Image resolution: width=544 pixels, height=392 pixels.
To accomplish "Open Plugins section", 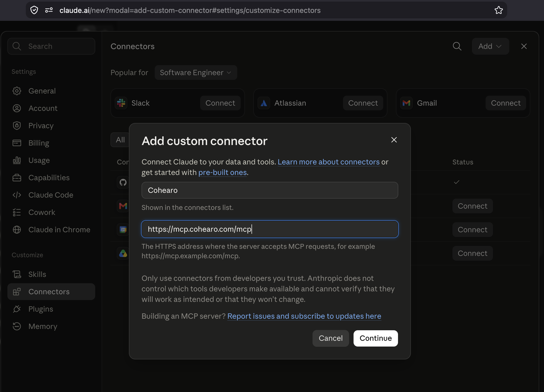I will point(51,309).
